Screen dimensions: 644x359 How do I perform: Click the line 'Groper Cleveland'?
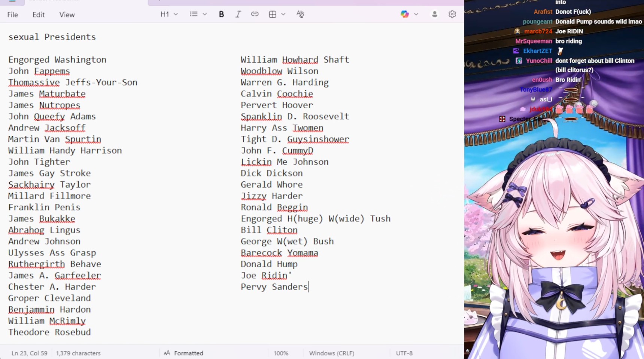click(49, 298)
